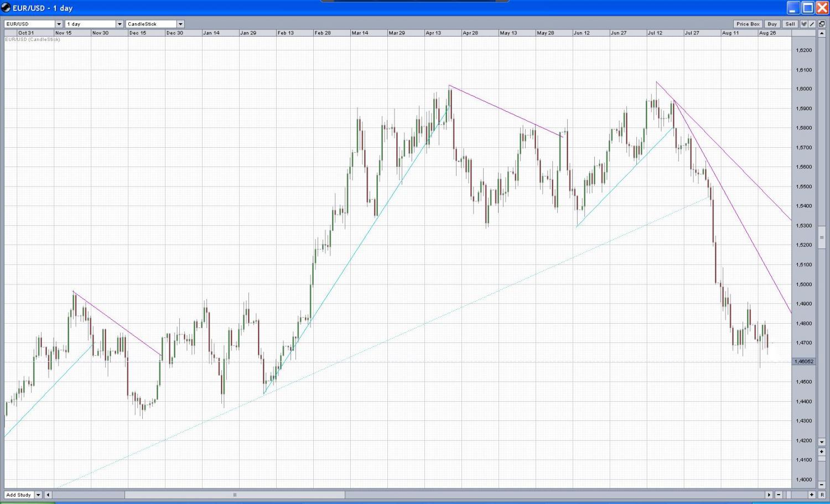The width and height of the screenshot is (830, 504).
Task: Click the 1,4000 price axis label
Action: coord(804,480)
